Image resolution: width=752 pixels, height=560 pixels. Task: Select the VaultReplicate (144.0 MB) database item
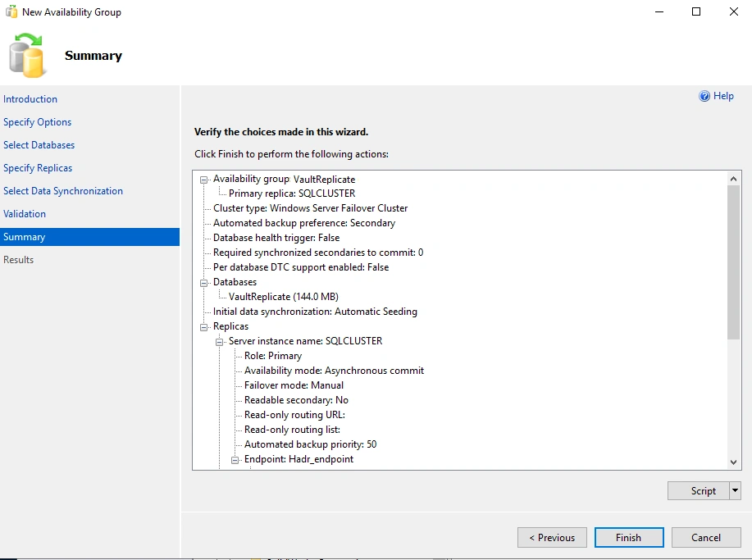coord(284,297)
